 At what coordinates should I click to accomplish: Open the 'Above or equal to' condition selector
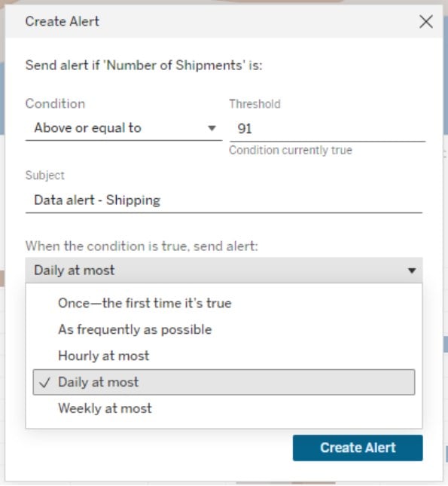pyautogui.click(x=123, y=128)
